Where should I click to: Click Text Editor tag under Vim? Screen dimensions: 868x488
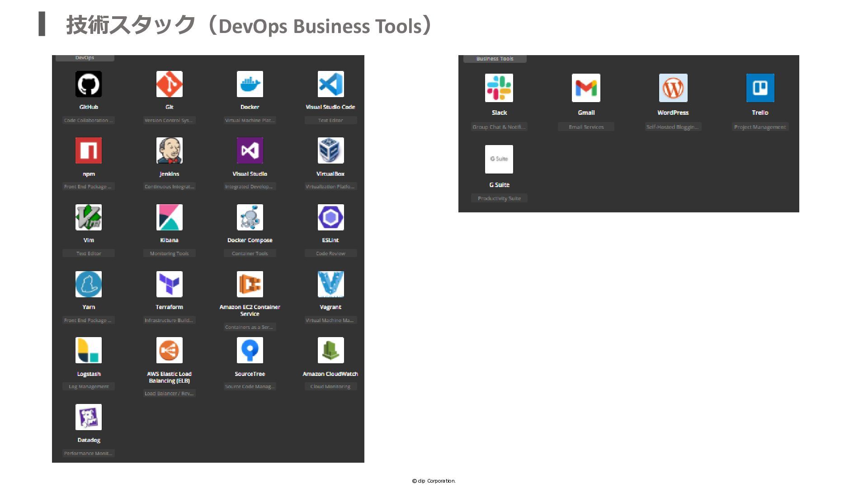pyautogui.click(x=89, y=253)
